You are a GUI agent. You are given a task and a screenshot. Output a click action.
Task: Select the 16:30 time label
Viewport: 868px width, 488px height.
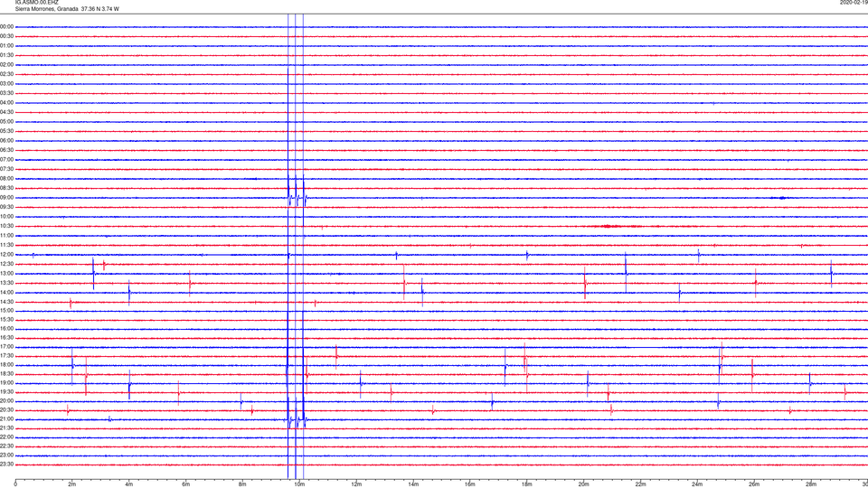click(6, 337)
